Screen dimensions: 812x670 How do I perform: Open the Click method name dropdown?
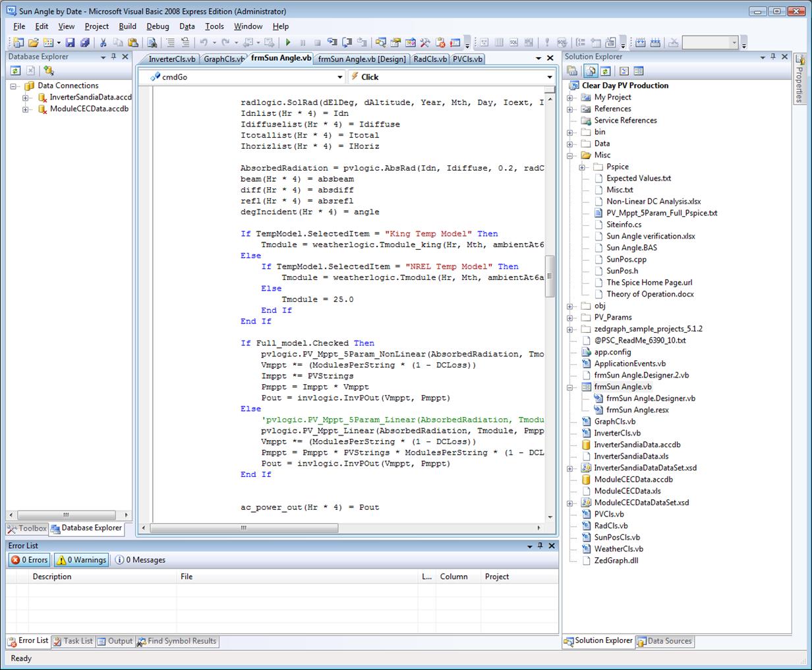point(550,77)
